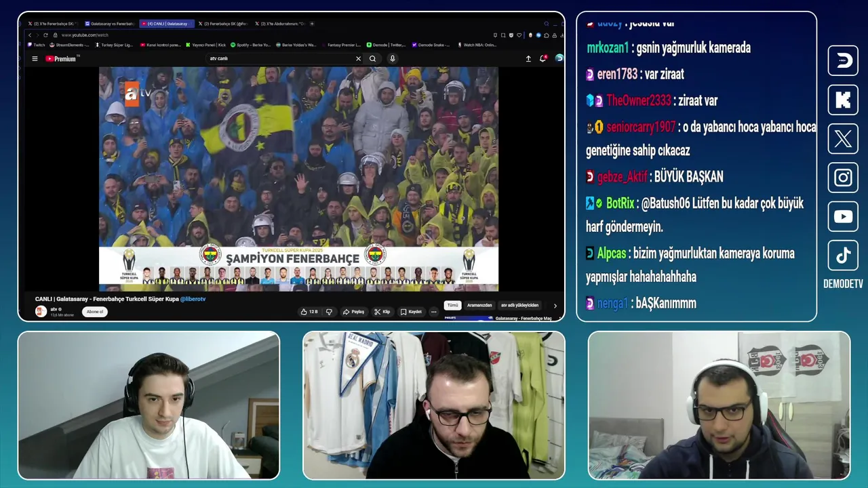The image size is (868, 488).
Task: Click the browser forward arrow
Action: (37, 35)
